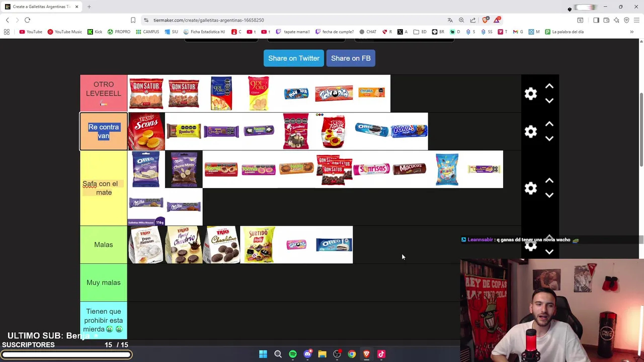Open File Explorer from the taskbar
Viewport: 644px width, 362px height.
pos(322,354)
